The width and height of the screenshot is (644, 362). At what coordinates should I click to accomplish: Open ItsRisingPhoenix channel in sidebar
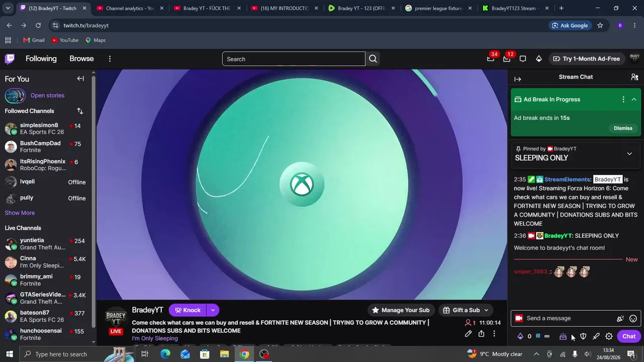45,165
